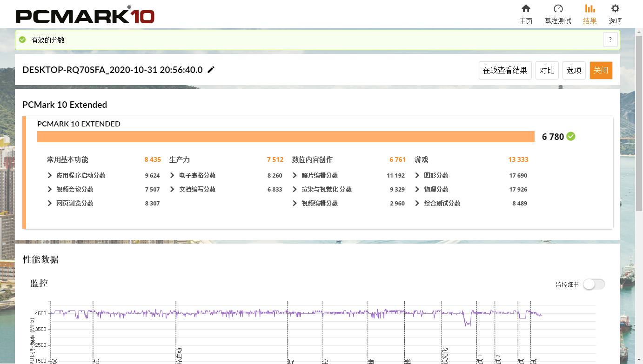
Task: Click the value 9 624 for 应用程序启动分数
Action: pos(153,175)
